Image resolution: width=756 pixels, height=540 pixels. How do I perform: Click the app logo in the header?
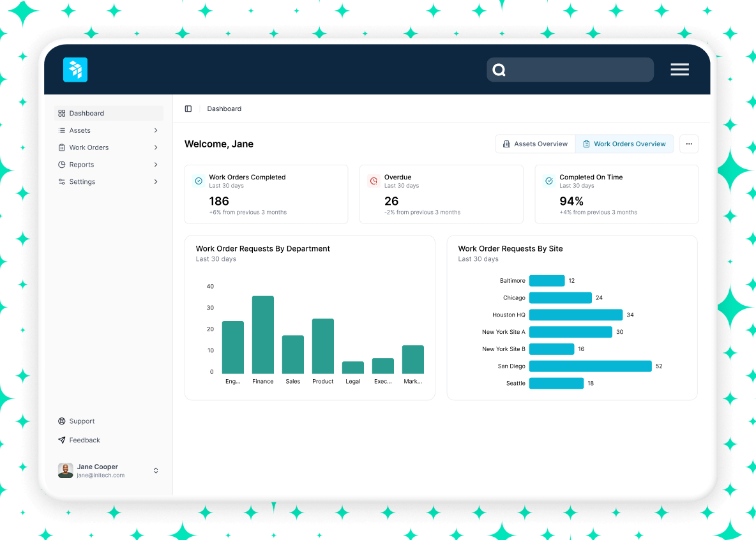75,70
